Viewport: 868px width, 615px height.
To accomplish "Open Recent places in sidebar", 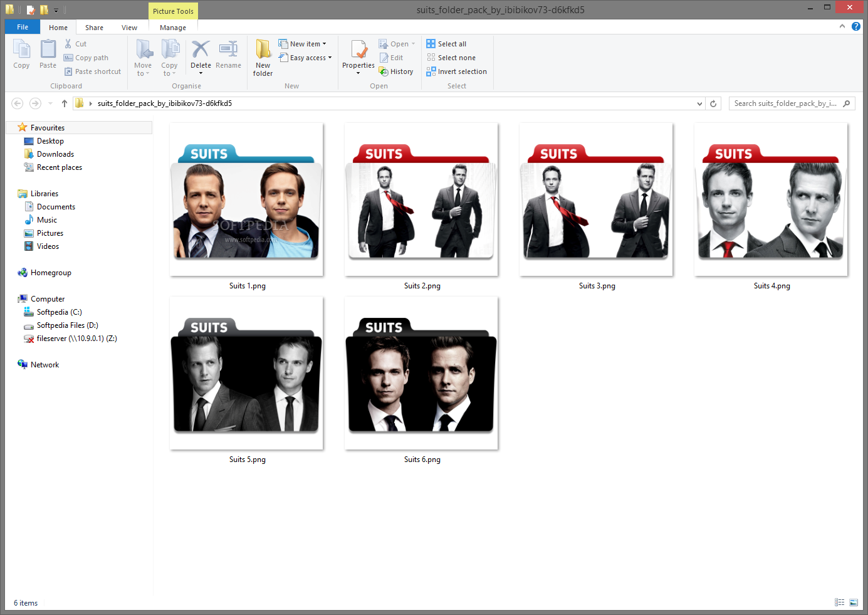I will coord(59,167).
